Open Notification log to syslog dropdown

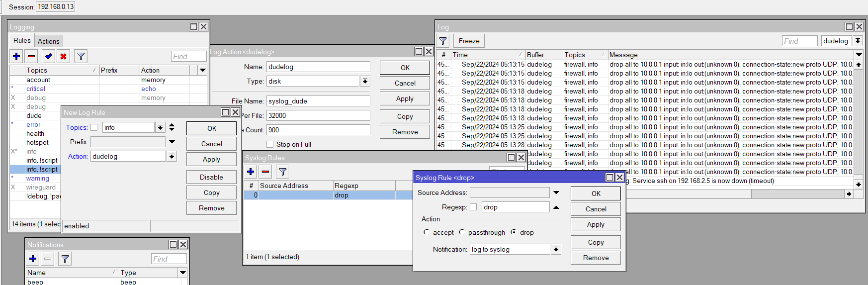pyautogui.click(x=556, y=249)
